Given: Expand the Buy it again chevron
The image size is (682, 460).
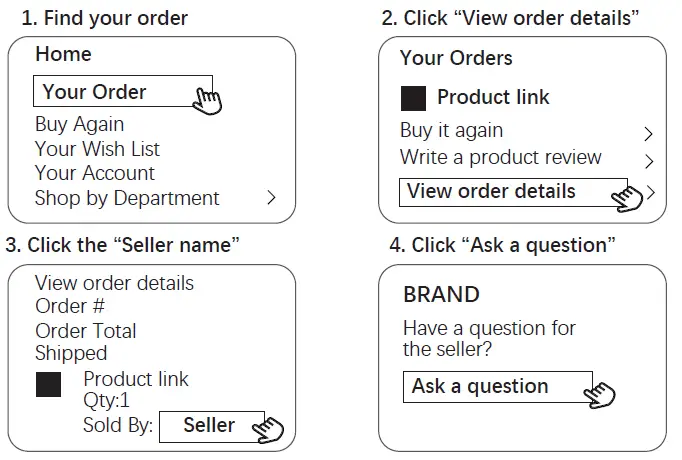Looking at the screenshot, I should [x=648, y=133].
